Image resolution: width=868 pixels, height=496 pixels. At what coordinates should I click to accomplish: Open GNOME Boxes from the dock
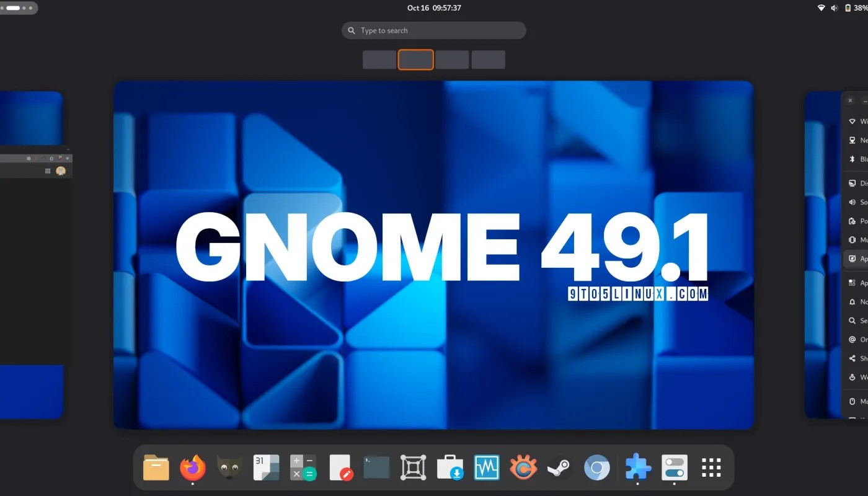tap(413, 467)
